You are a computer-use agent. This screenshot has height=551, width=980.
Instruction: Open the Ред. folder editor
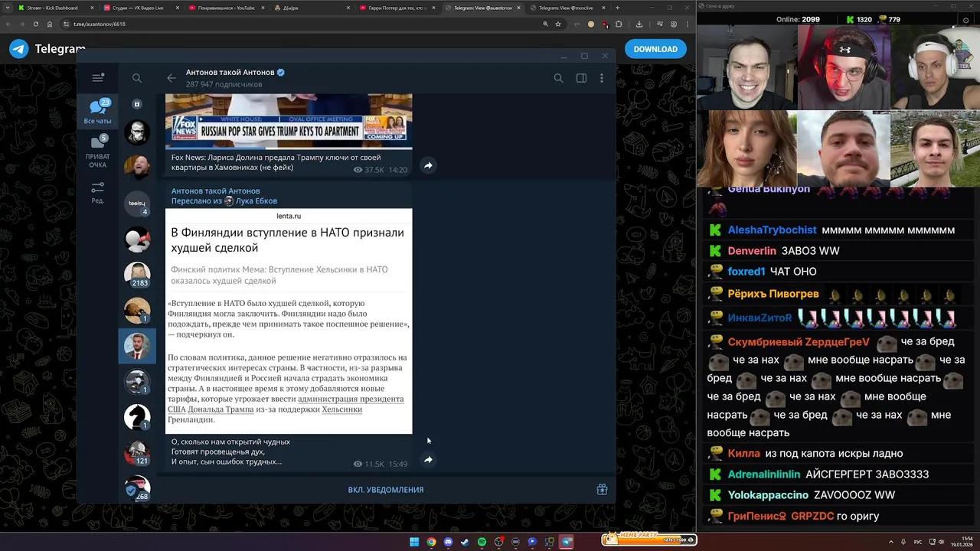pyautogui.click(x=98, y=193)
